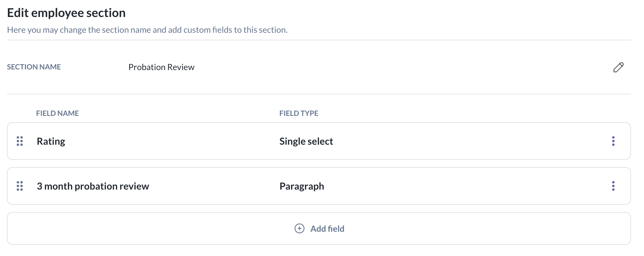Click the Probation Review section name value
The width and height of the screenshot is (644, 256).
[x=161, y=67]
